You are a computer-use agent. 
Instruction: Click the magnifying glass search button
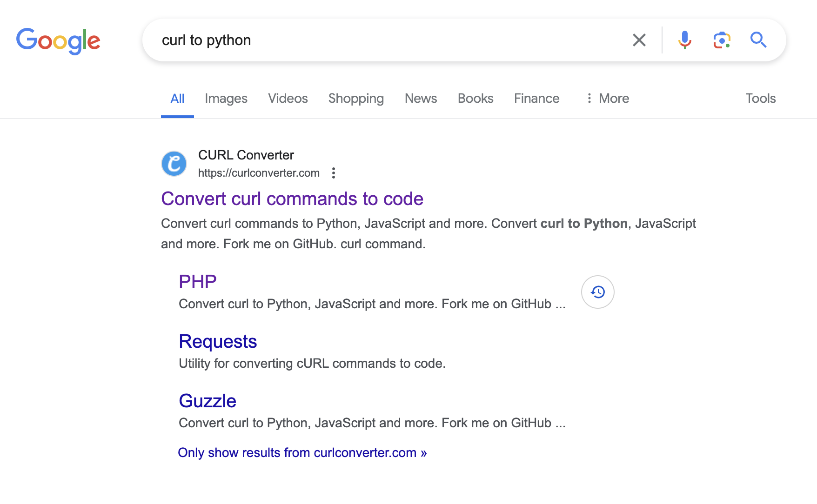pyautogui.click(x=758, y=40)
